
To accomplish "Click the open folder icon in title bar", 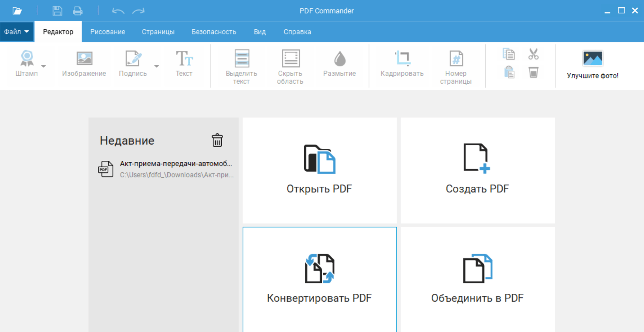I will 17,11.
